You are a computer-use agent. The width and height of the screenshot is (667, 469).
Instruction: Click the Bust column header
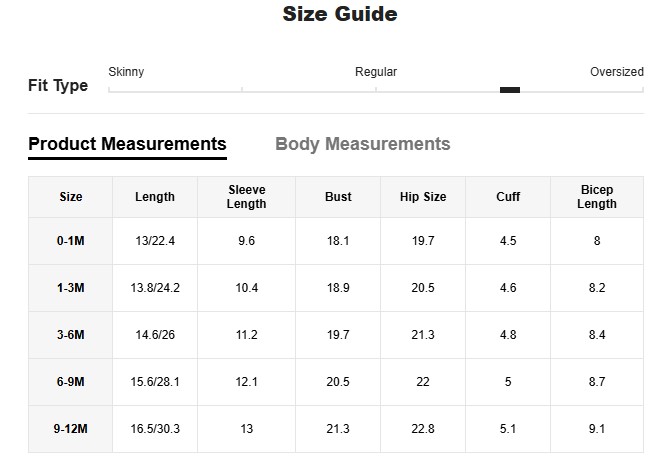(x=338, y=197)
